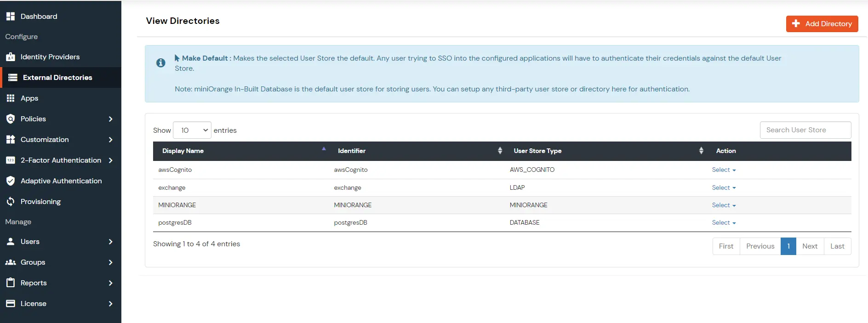Click the Display Name column header

[241, 151]
